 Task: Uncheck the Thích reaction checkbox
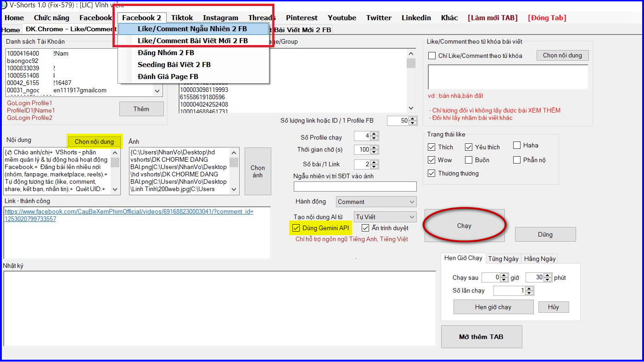click(x=431, y=147)
